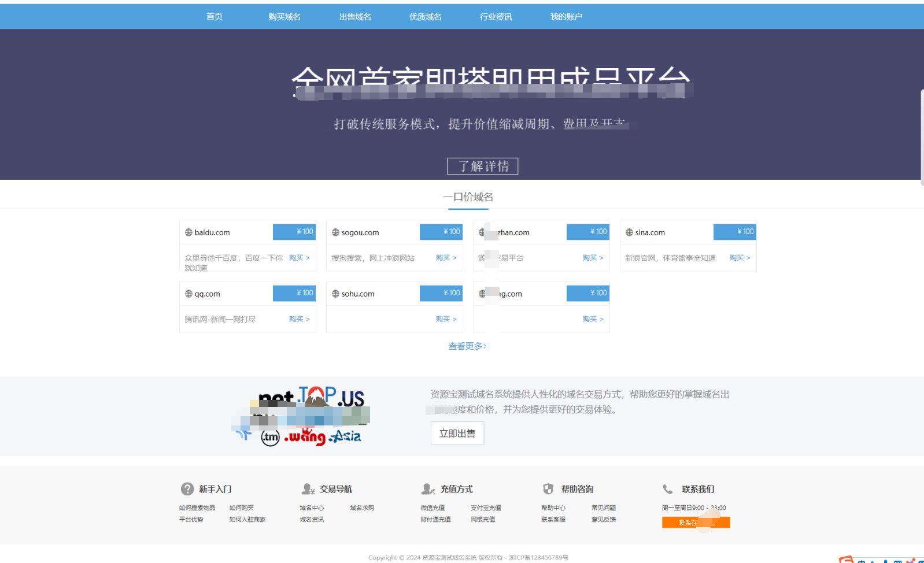Click the shield icon by 帮助咨询
Viewport: 924px width, 563px height.
(x=548, y=489)
